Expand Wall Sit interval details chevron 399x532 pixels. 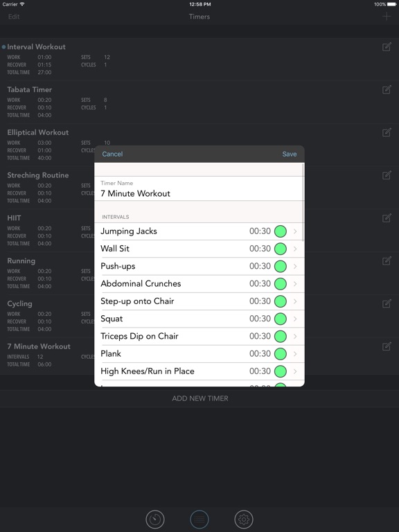coord(295,249)
